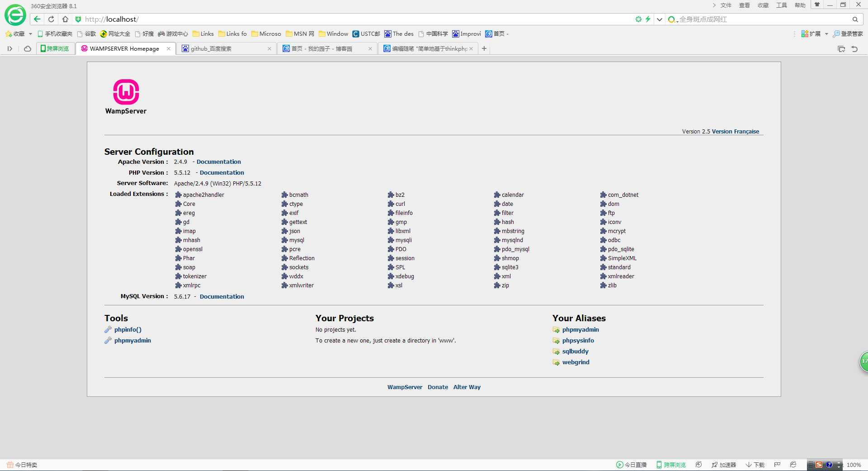The height and width of the screenshot is (471, 868).
Task: Open 游戏中心 bookmark
Action: [x=173, y=34]
